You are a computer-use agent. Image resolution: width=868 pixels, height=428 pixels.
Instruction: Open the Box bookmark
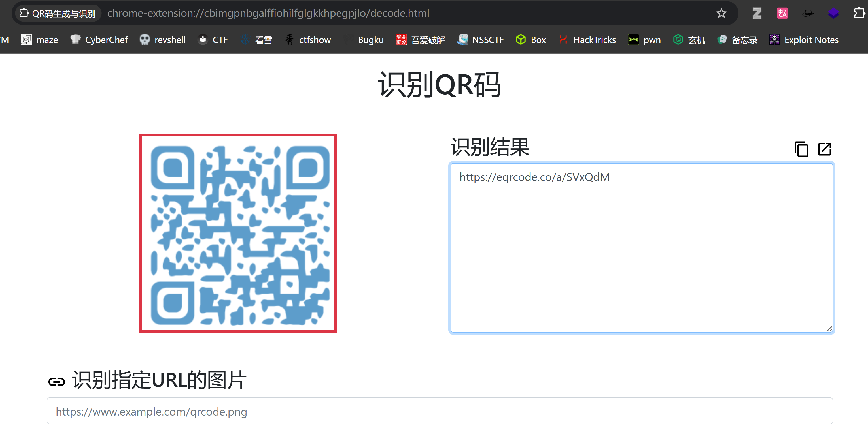[531, 40]
